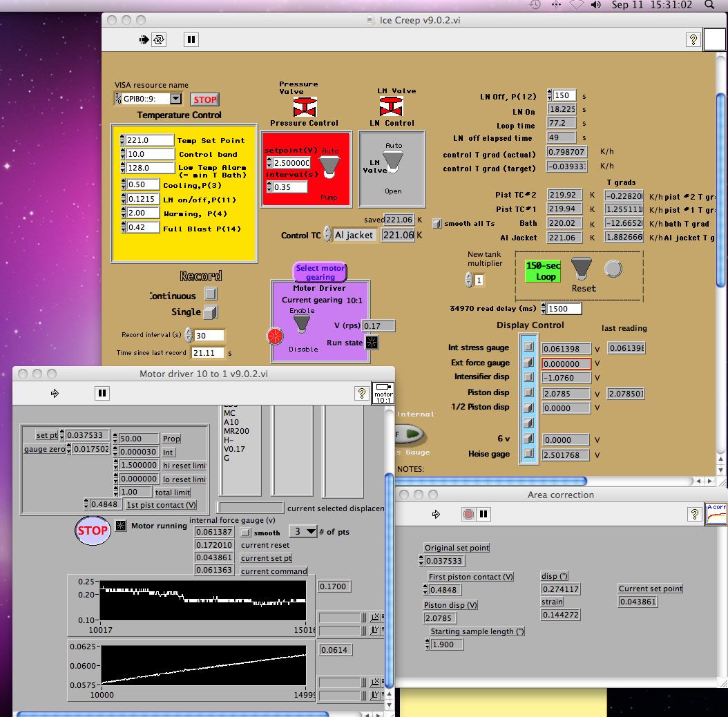This screenshot has width=728, height=717.
Task: Open the # of pts dropdown
Action: pos(311,531)
